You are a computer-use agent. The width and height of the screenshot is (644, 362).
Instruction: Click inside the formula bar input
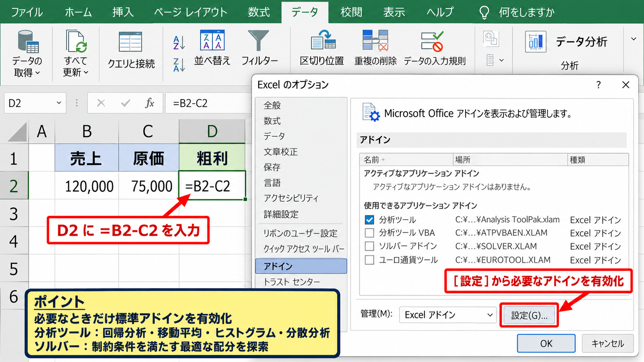point(208,103)
